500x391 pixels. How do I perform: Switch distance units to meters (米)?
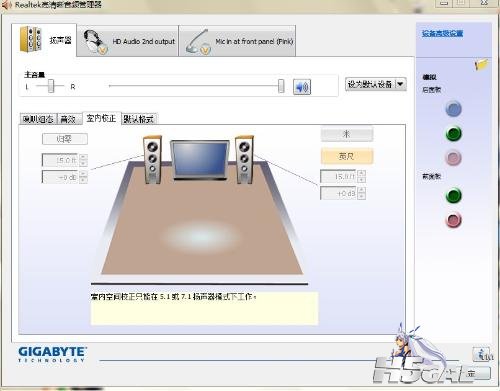click(x=347, y=134)
